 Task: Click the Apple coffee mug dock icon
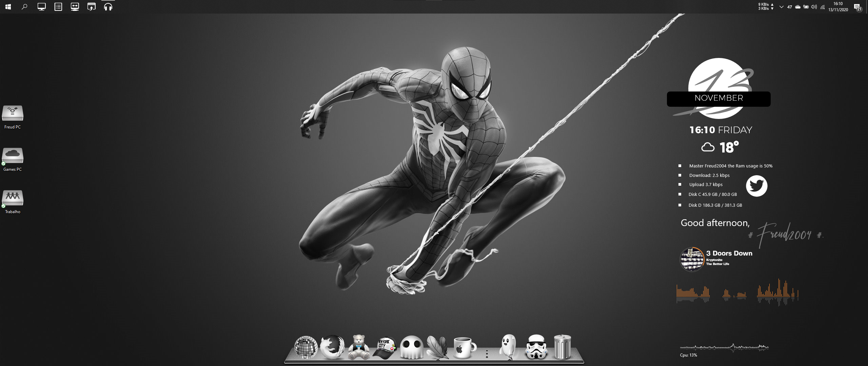[x=464, y=348]
